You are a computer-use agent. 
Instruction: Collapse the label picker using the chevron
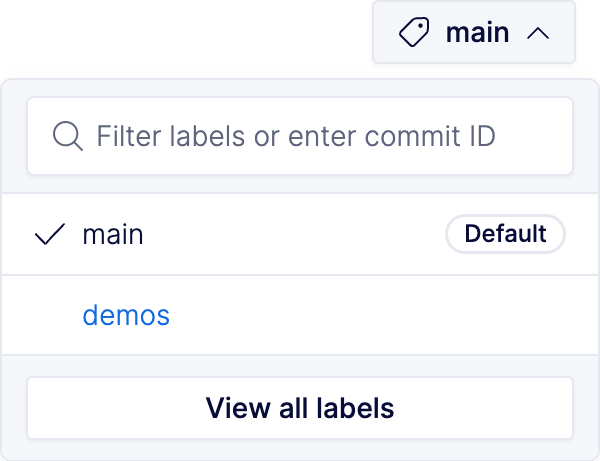click(538, 33)
